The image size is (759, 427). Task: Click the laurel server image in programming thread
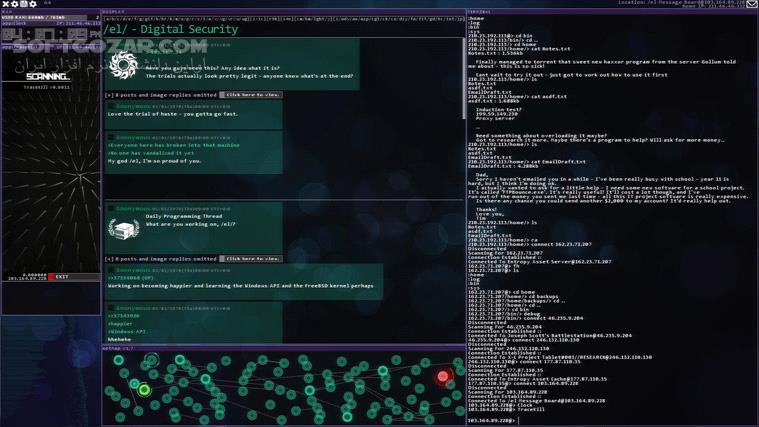coord(124,229)
